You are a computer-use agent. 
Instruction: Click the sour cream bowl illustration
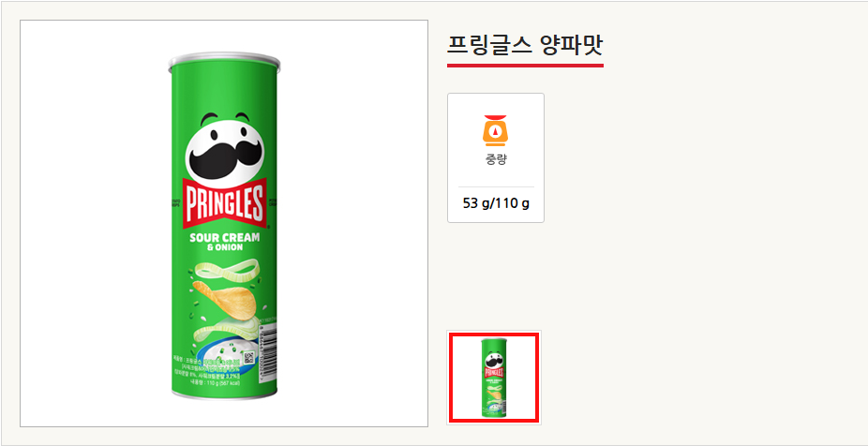pyautogui.click(x=226, y=350)
